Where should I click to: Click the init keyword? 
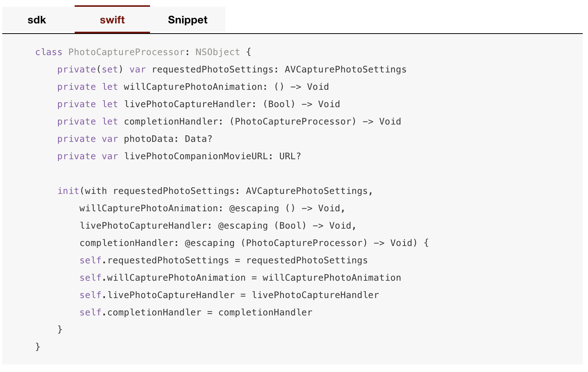[x=68, y=191]
